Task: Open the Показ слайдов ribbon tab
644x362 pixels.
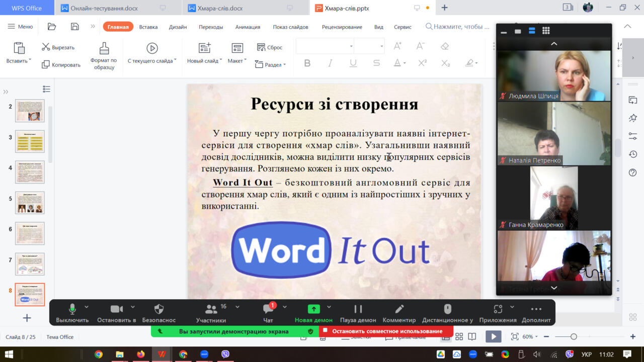Action: point(290,27)
